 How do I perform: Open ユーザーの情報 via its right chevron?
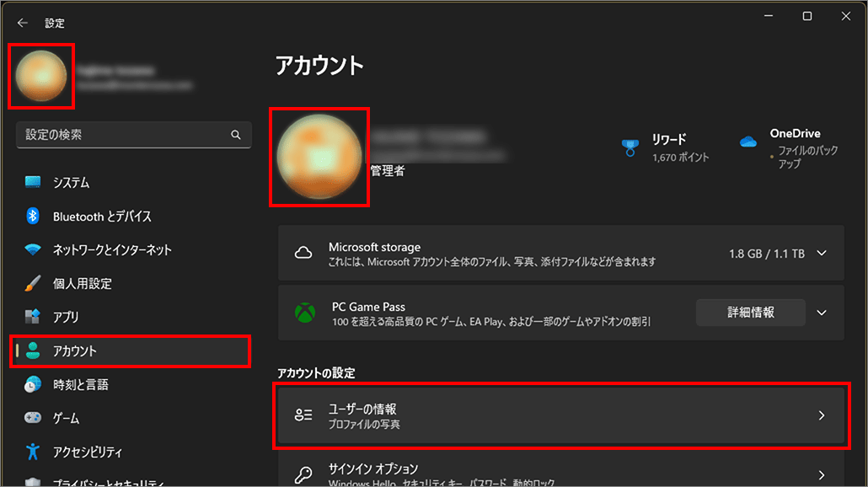(x=822, y=415)
